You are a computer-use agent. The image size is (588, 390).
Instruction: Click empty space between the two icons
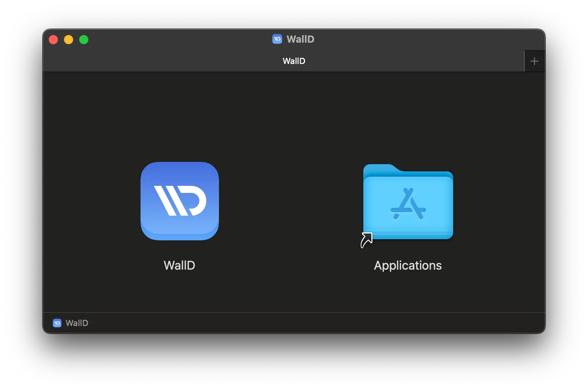pos(293,202)
